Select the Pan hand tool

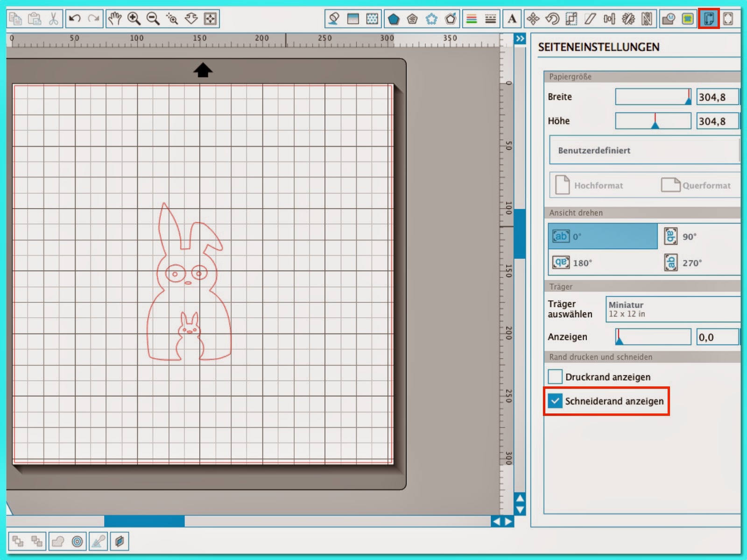[x=115, y=19]
